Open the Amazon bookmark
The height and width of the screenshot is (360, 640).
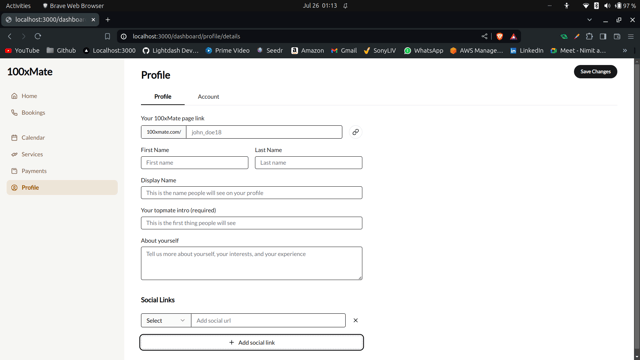tap(307, 51)
